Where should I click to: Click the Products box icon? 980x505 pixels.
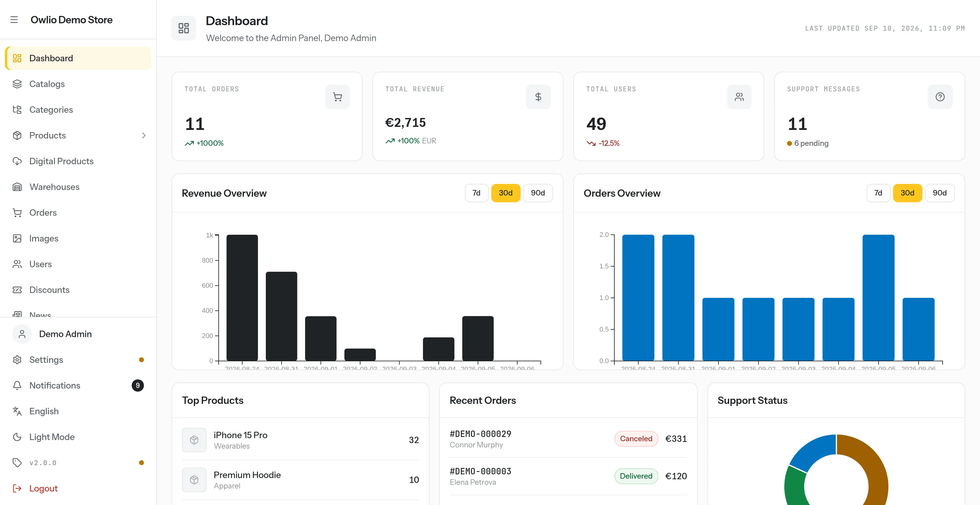click(x=17, y=135)
